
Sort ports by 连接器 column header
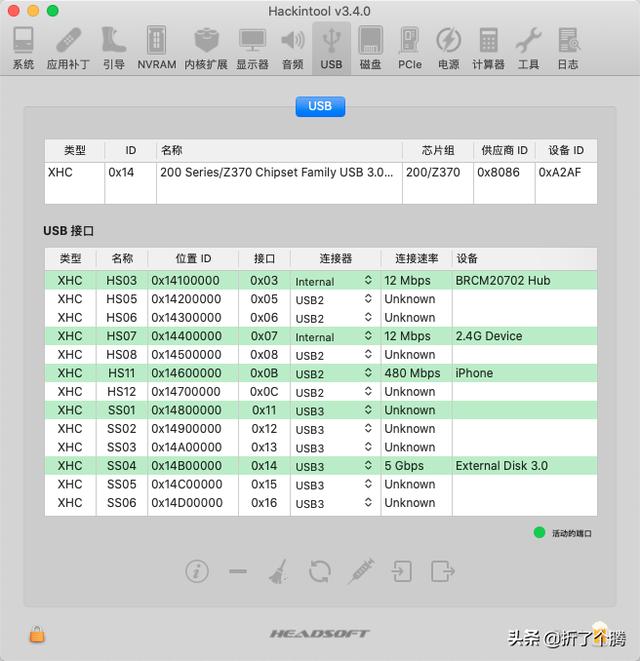click(x=336, y=258)
